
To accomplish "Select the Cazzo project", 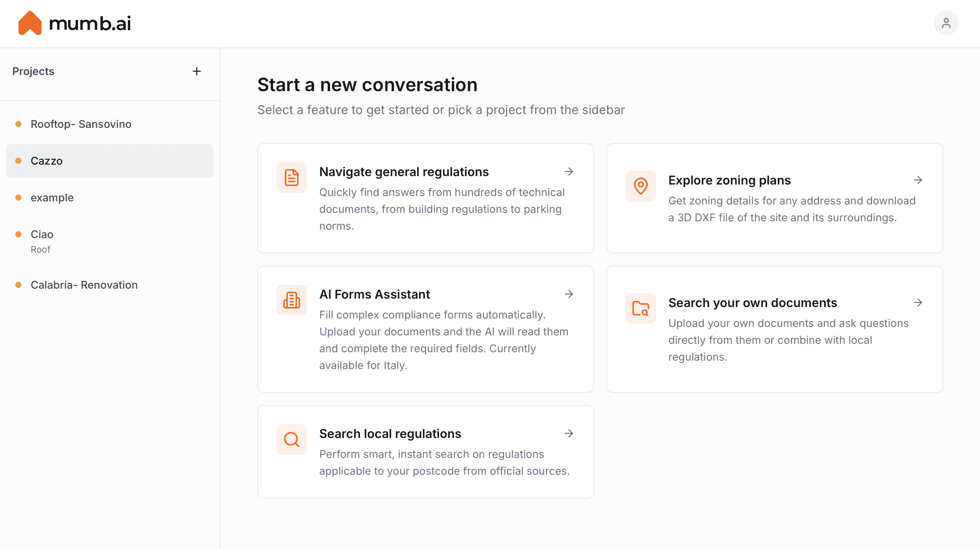I will [47, 161].
